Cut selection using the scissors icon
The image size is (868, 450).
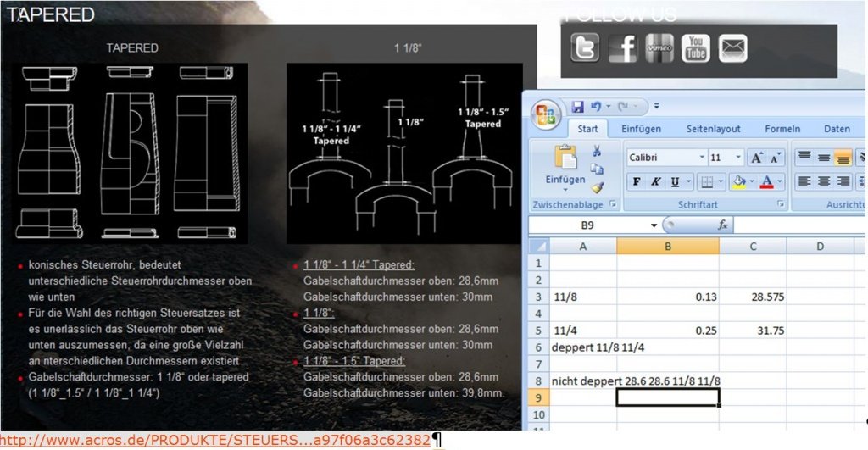tap(596, 151)
